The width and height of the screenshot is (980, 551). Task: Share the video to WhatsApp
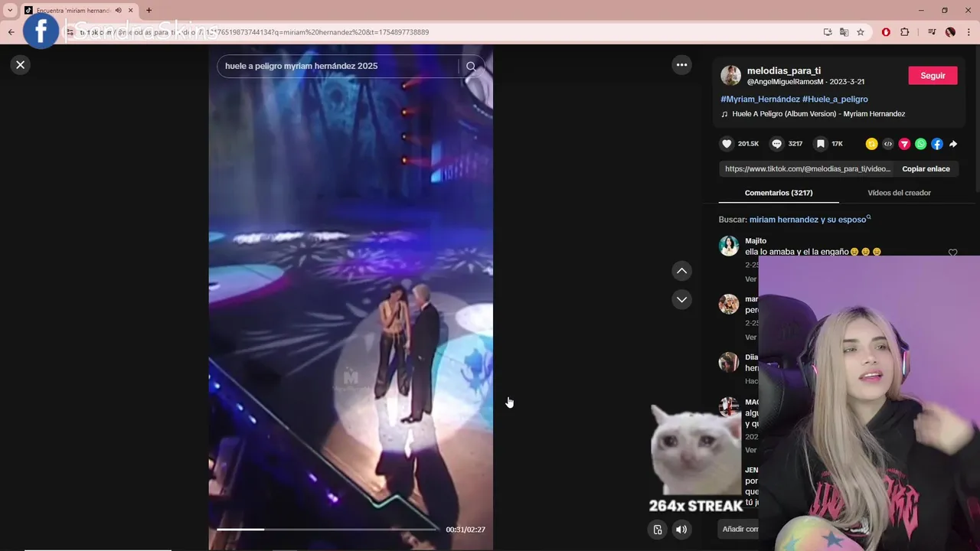[x=920, y=144]
